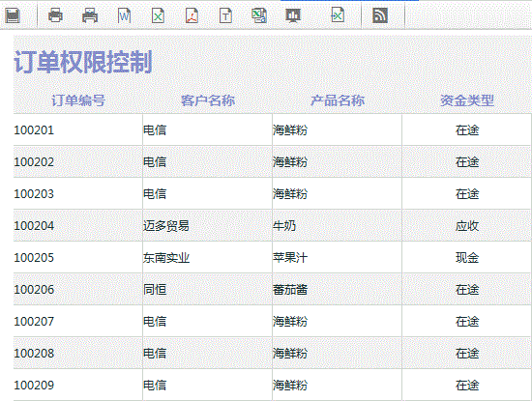Click the save (floppy disk) icon
The width and height of the screenshot is (532, 401).
[x=13, y=15]
